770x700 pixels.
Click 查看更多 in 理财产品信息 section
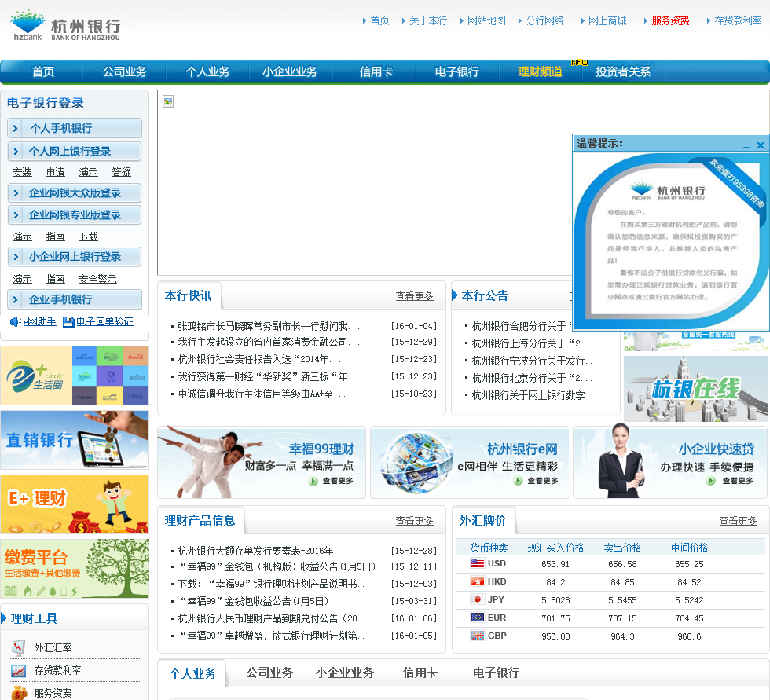(415, 521)
